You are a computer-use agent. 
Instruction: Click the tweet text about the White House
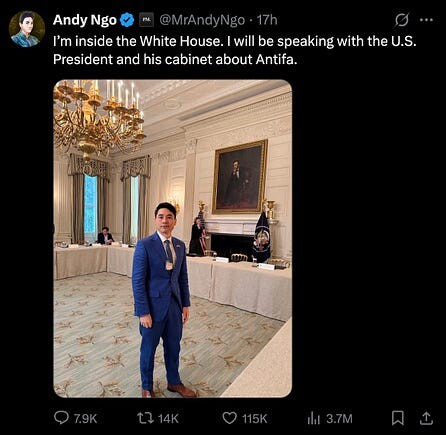[235, 50]
